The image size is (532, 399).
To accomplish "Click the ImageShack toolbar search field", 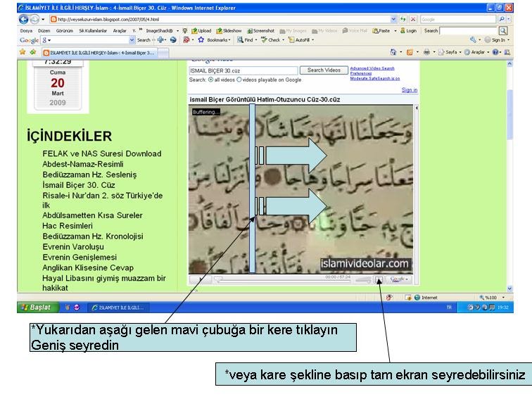I will pos(468,30).
